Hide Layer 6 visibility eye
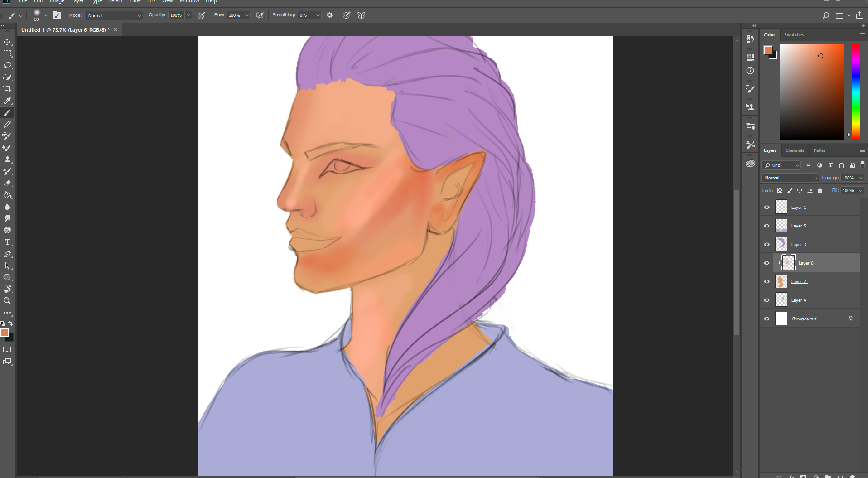 (767, 263)
